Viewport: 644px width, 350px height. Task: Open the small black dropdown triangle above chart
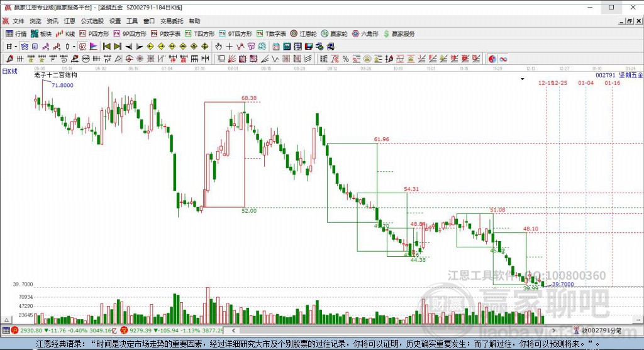pos(523,79)
